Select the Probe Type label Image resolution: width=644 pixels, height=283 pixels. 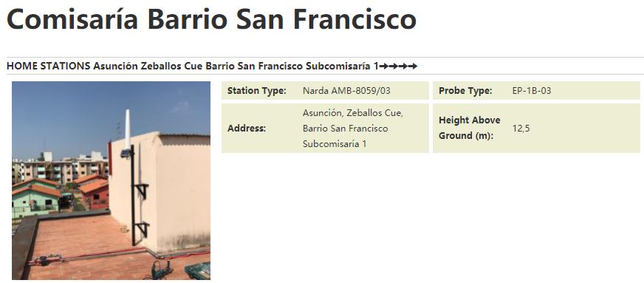click(x=465, y=91)
